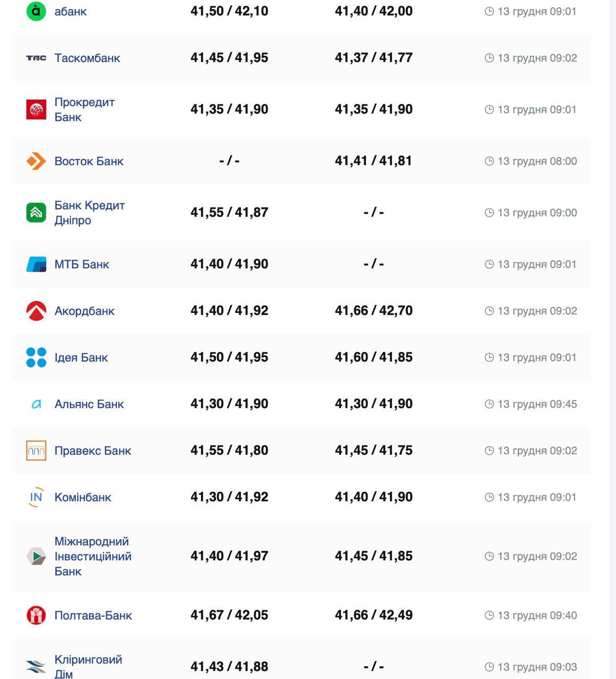Click Ідея Банк rate 41,50 / 41,95

229,358
